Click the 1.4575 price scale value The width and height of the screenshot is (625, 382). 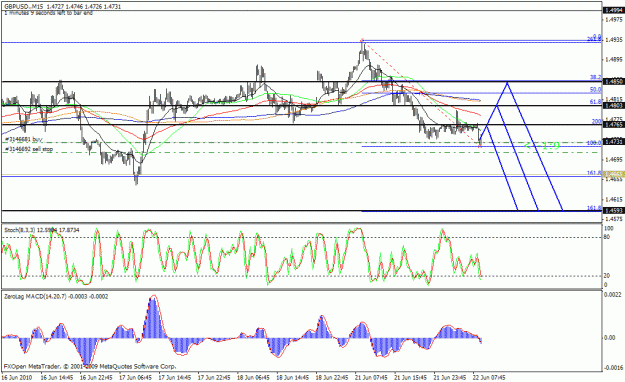pyautogui.click(x=613, y=219)
